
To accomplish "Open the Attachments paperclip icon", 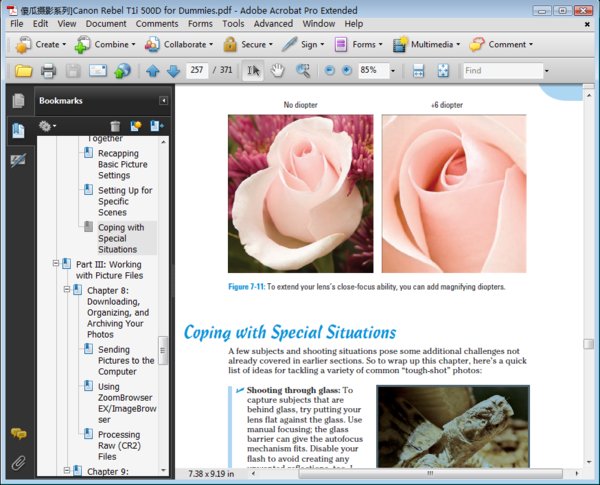I will click(18, 463).
